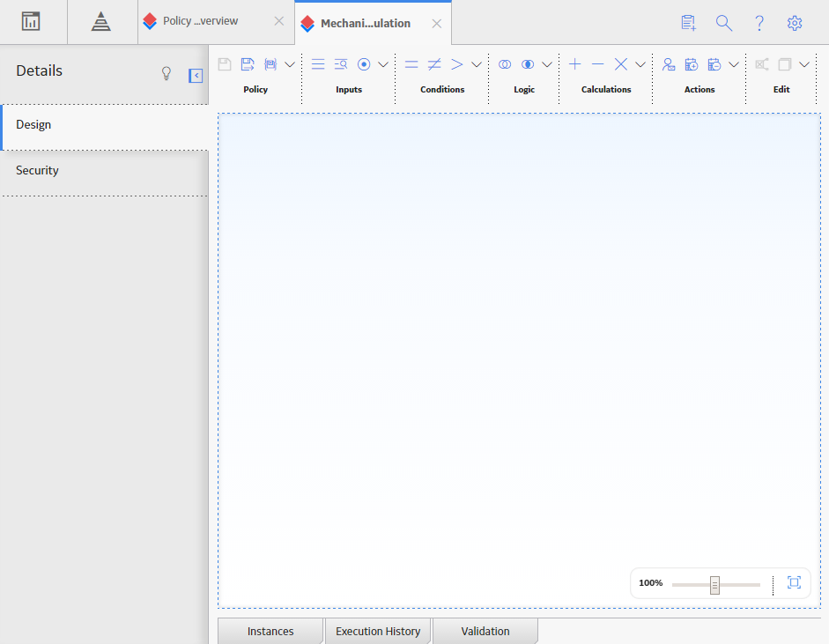
Task: Open the clipboard add-record icon
Action: [688, 23]
